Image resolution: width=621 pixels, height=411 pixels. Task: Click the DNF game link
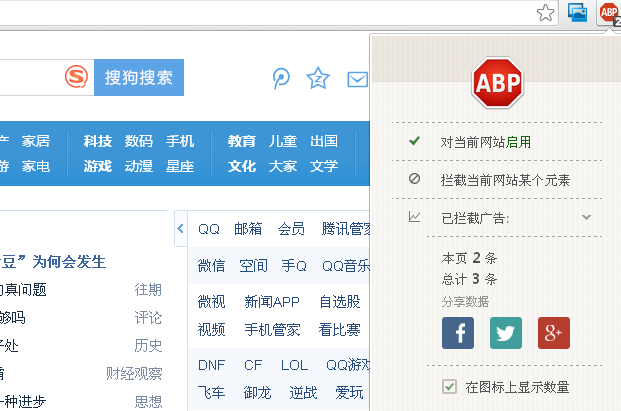point(211,365)
